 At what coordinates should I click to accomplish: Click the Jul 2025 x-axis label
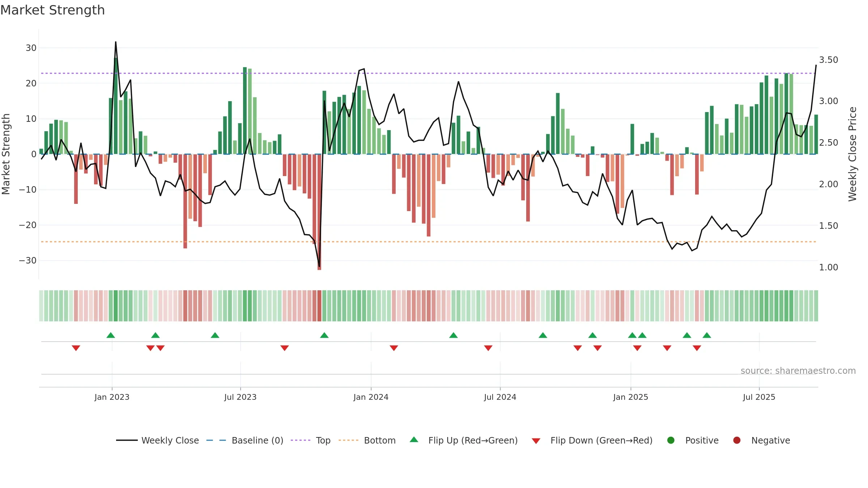point(759,397)
